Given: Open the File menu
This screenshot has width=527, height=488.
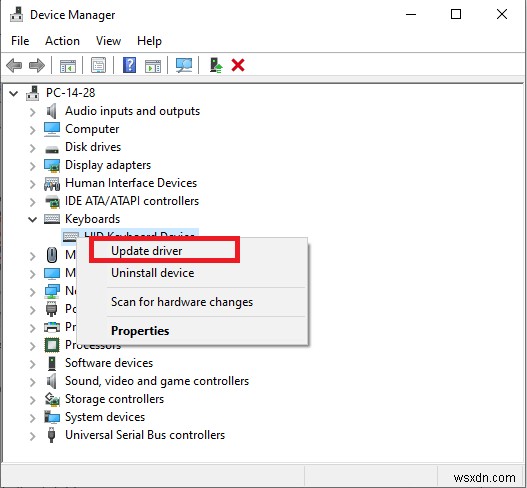Looking at the screenshot, I should [x=20, y=41].
